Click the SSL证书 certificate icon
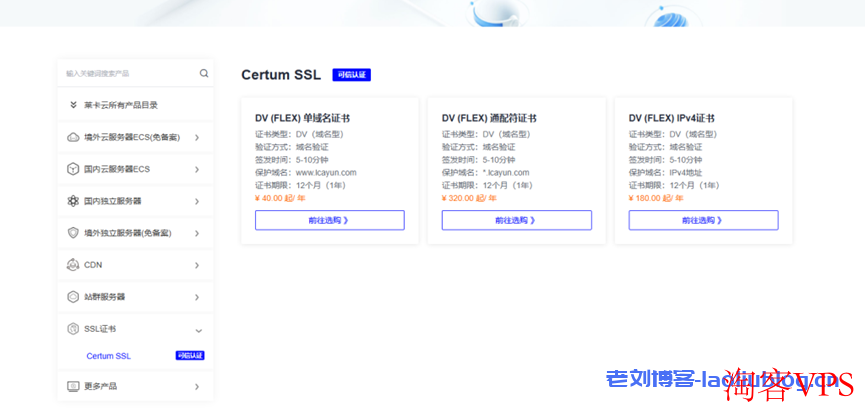865x417 pixels. point(73,329)
